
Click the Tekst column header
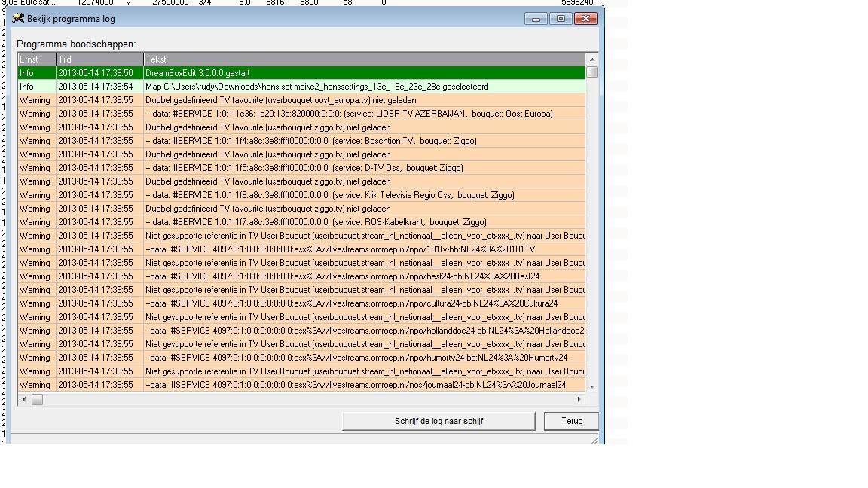click(x=364, y=59)
